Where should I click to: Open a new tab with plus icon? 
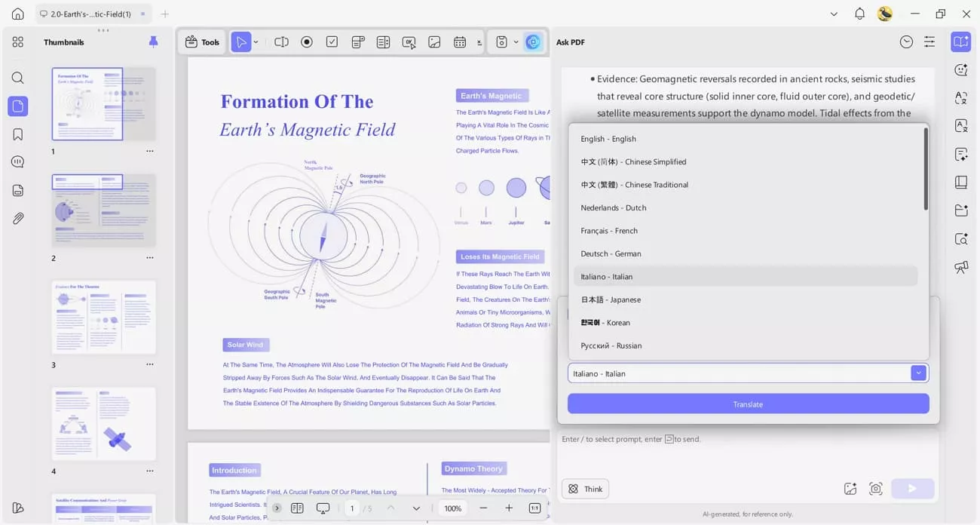165,14
